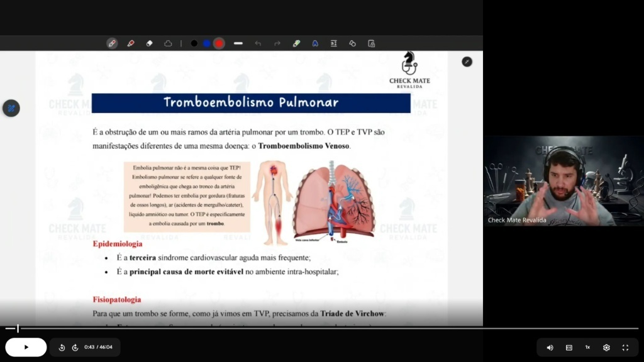Select the pen tool in annotation toolbar
Viewport: 644px width, 362px height.
(112, 43)
